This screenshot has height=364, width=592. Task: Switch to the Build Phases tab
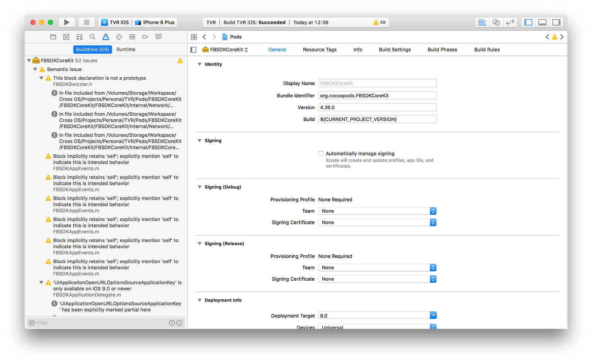click(443, 50)
